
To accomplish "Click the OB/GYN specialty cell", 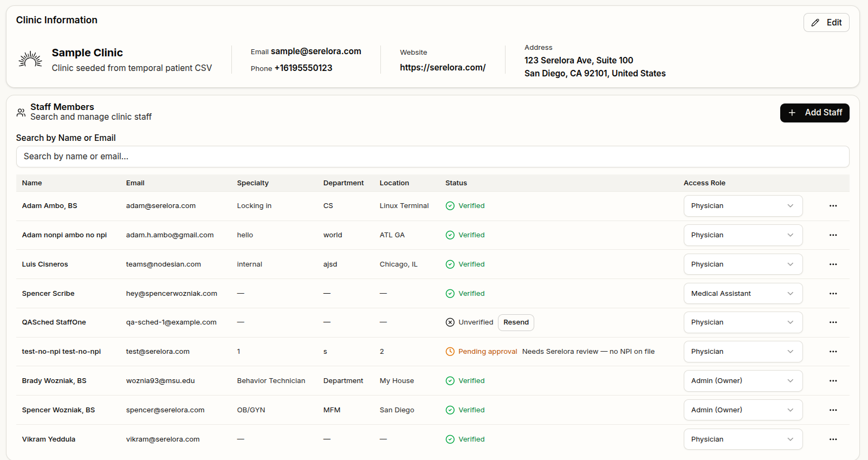I will point(251,410).
